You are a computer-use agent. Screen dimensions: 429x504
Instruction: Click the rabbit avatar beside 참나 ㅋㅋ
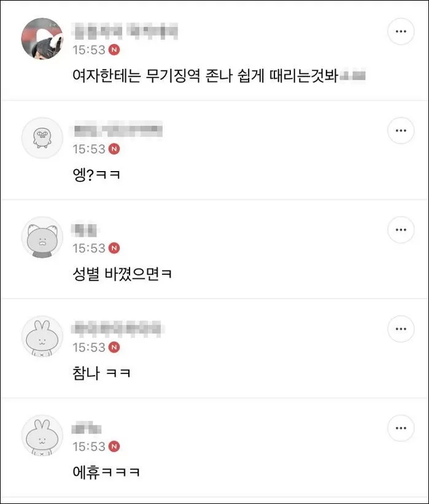coord(42,337)
